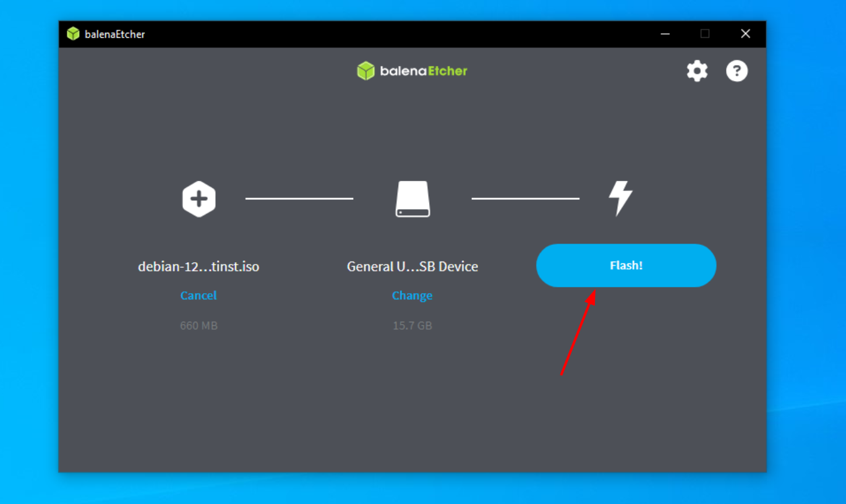
Task: Minimize the balenaEtcher window
Action: point(665,34)
